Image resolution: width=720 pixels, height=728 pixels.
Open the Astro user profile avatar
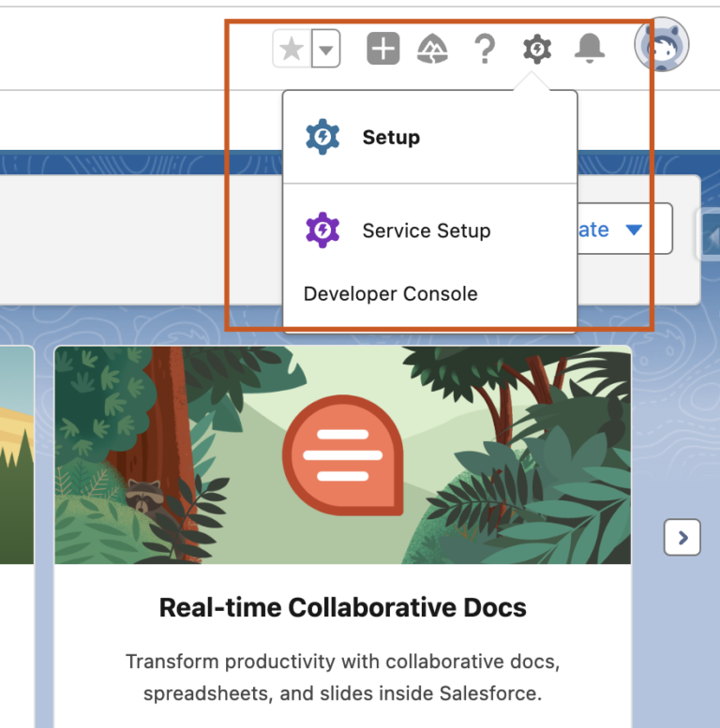(661, 45)
